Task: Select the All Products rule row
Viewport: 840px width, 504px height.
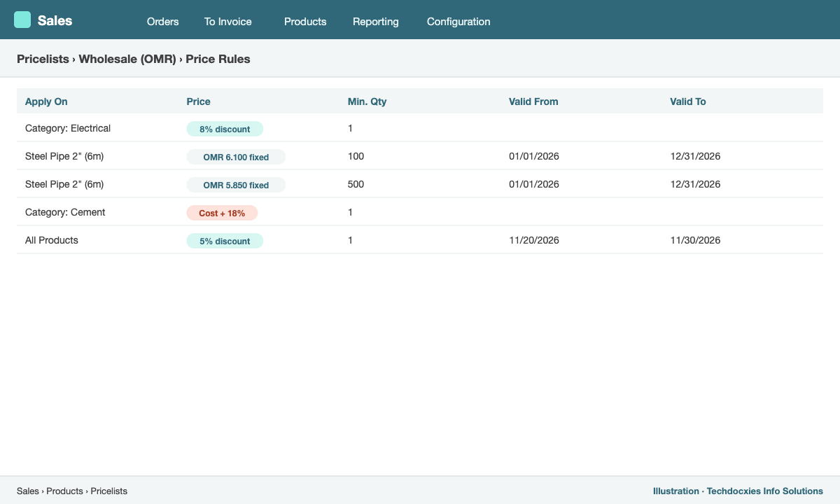Action: point(420,240)
